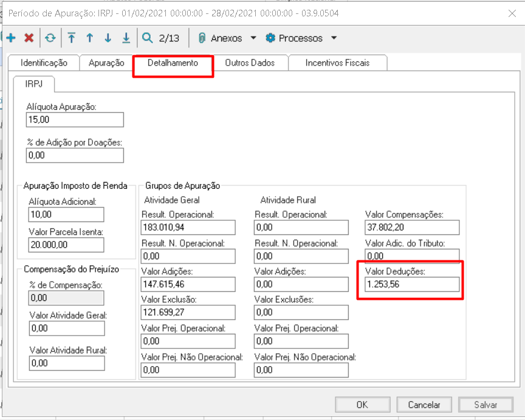
Task: Click the Anexos toolbar label
Action: click(226, 38)
